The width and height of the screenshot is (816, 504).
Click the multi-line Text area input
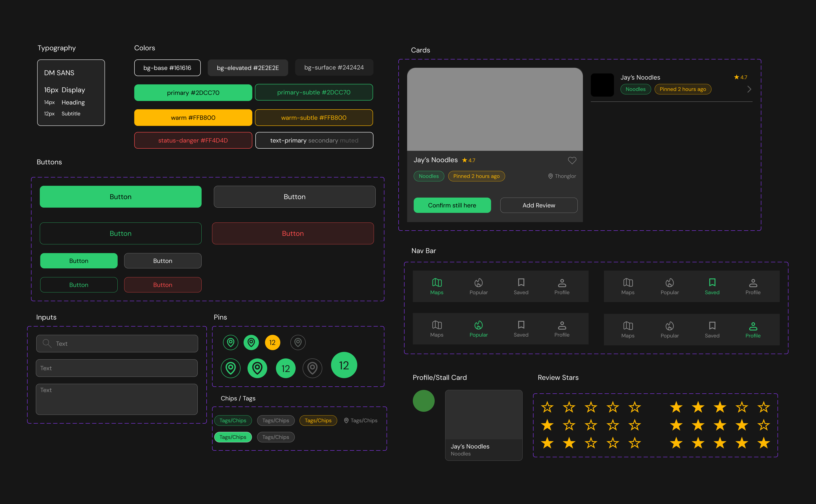(x=117, y=399)
